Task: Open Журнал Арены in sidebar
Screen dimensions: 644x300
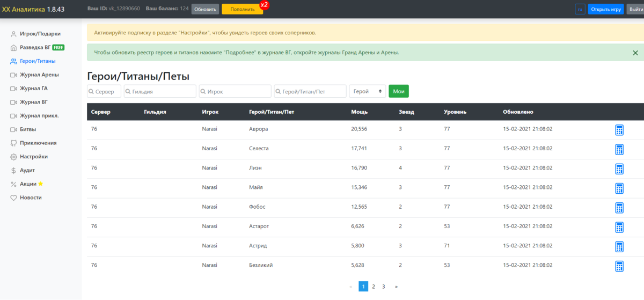Action: (35, 75)
